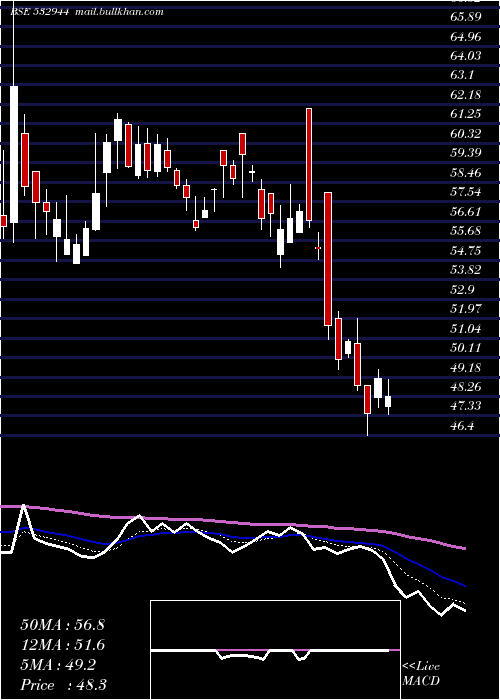The width and height of the screenshot is (500, 700).
Task: Click the BSE 532944 ticker label
Action: [x=40, y=12]
